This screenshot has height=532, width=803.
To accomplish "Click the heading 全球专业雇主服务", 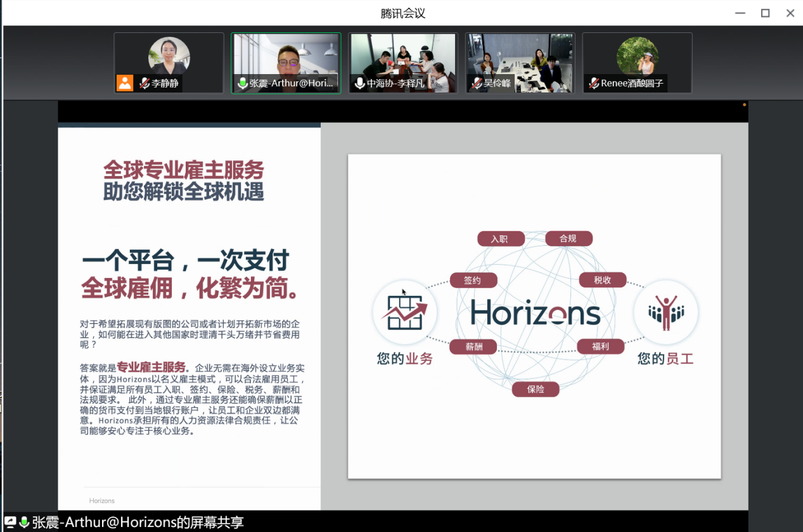I will click(184, 170).
